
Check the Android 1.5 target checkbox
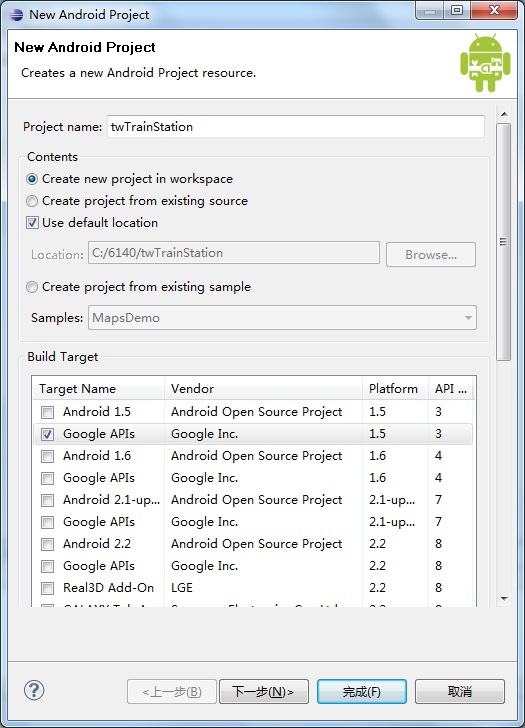(47, 412)
